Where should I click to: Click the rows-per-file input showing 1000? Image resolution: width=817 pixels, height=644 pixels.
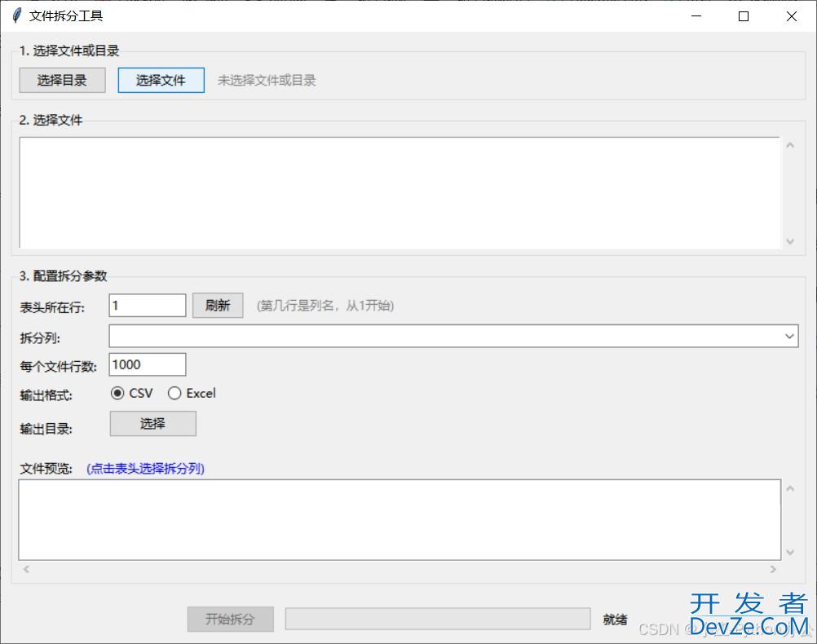[147, 364]
